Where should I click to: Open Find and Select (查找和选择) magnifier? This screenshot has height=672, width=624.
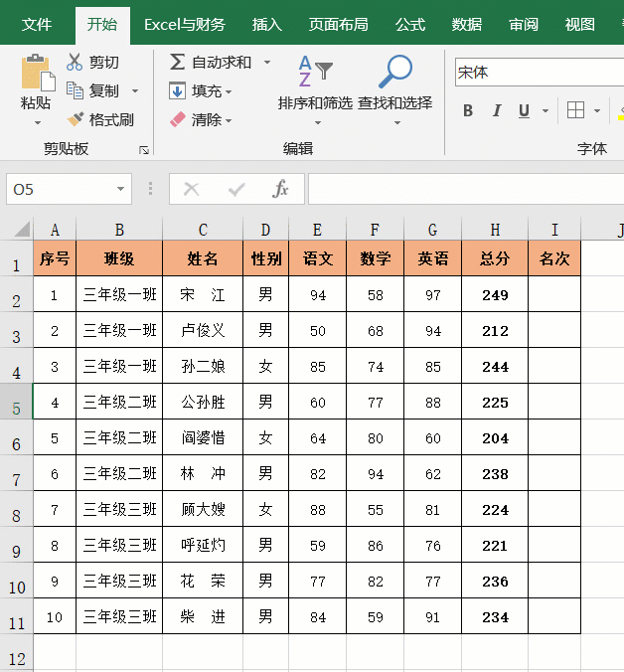tap(394, 73)
